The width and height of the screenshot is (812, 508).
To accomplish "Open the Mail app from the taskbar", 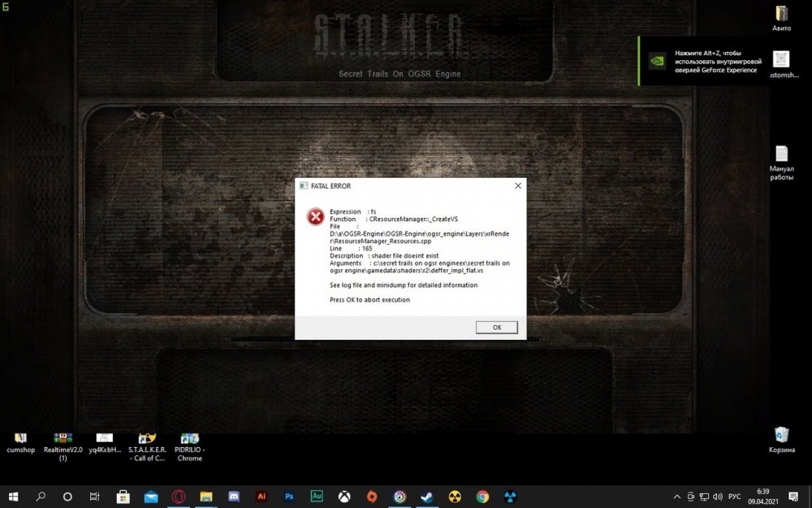I will click(x=151, y=497).
